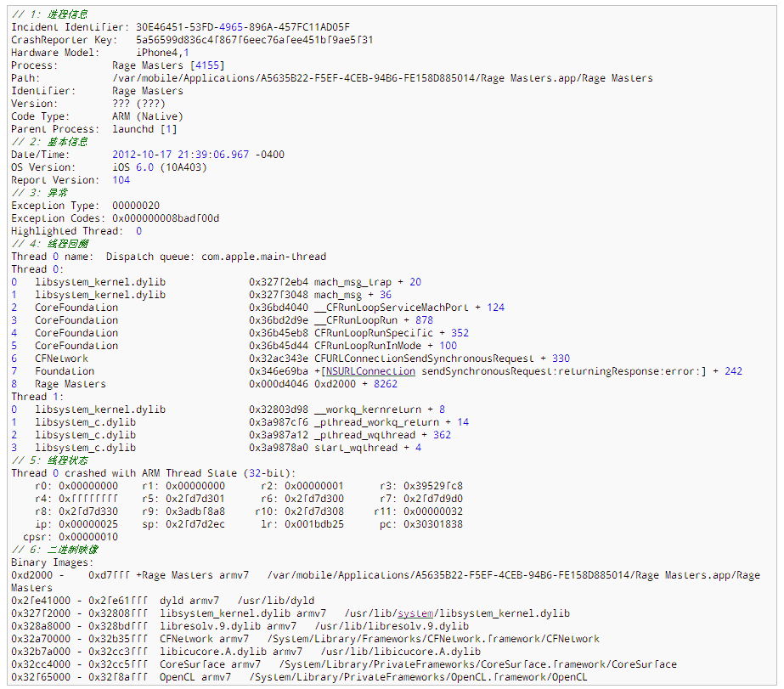Click the Dispatch queue name com.apple.main-thread
This screenshot has height=689, width=784.
coord(263,257)
